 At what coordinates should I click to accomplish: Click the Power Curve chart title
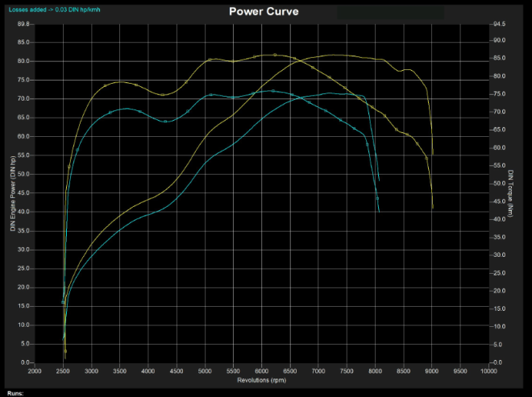[x=263, y=11]
